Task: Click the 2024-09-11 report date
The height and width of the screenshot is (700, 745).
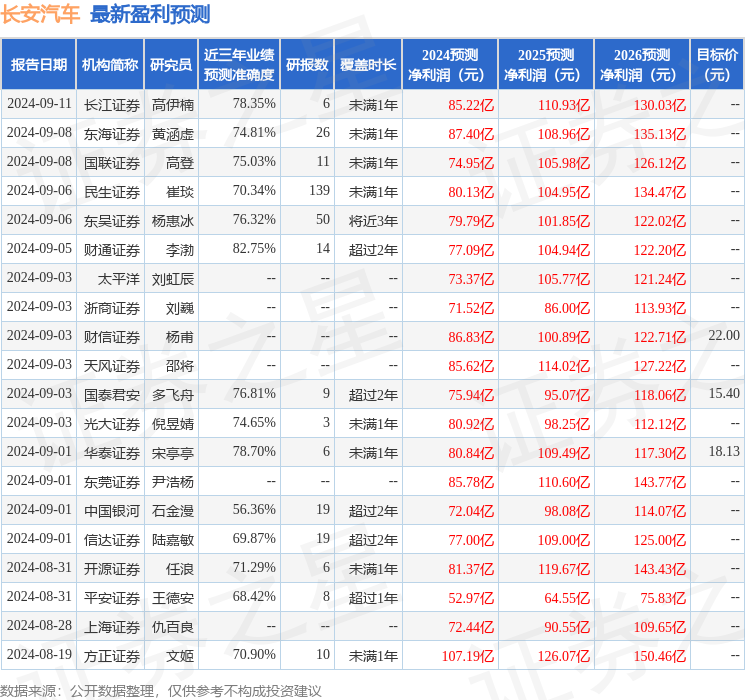Action: [x=39, y=103]
